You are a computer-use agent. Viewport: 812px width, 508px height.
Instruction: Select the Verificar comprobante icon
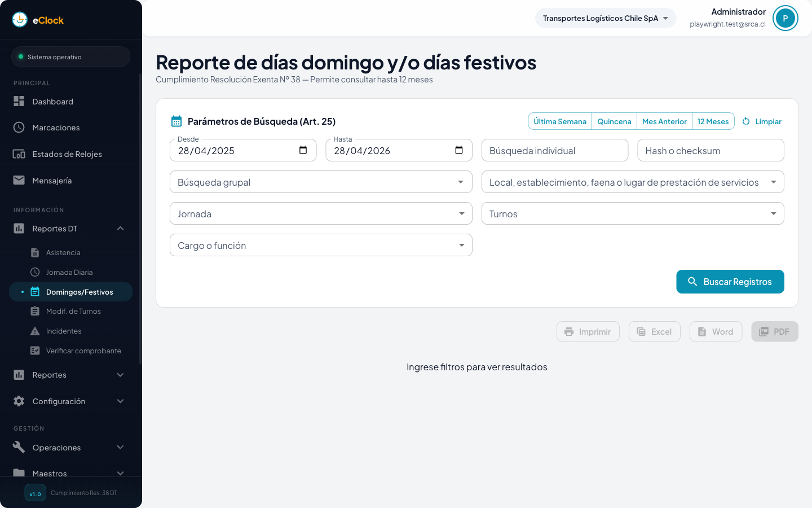click(34, 351)
